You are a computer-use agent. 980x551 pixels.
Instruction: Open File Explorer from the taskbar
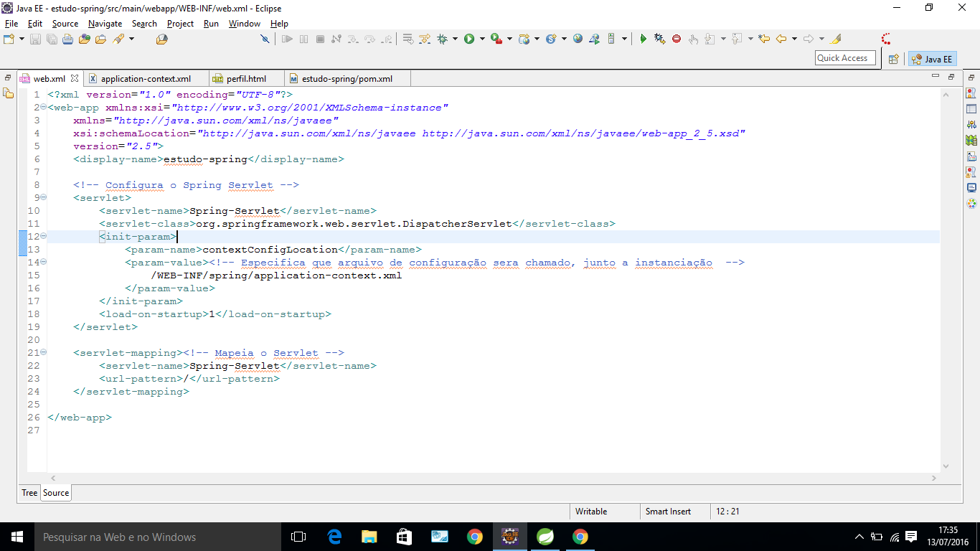(369, 537)
